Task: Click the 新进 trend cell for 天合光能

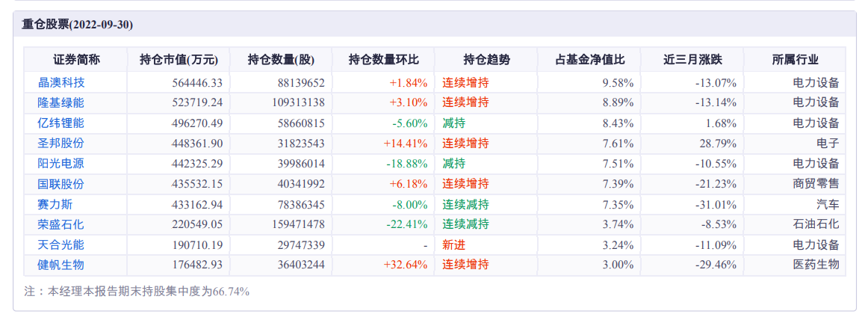Action: (x=454, y=244)
